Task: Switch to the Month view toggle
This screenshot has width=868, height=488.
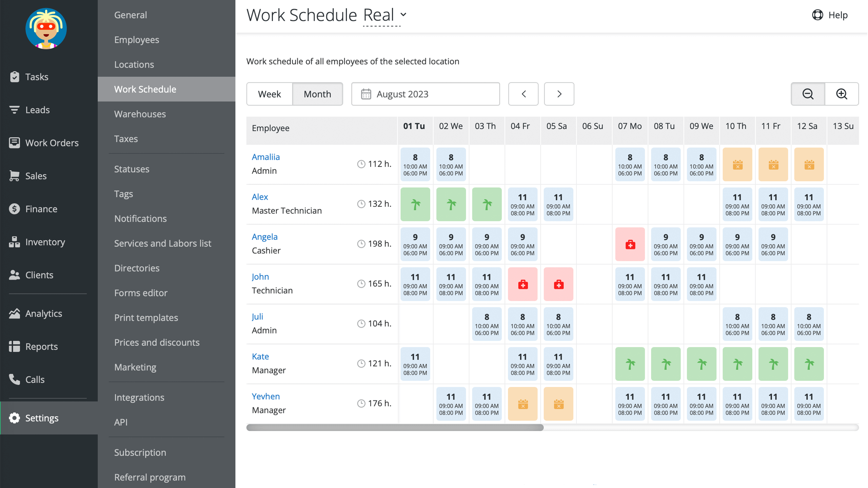Action: 317,94
